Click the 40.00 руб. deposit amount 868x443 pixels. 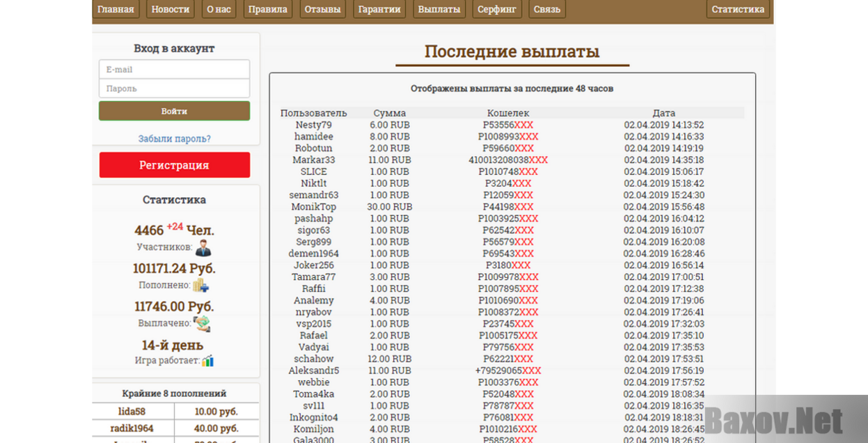216,428
